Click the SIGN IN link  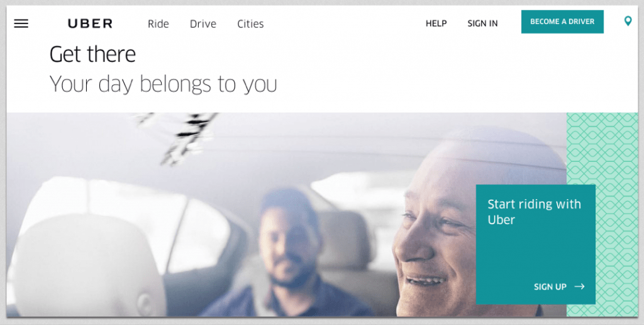[x=482, y=23]
